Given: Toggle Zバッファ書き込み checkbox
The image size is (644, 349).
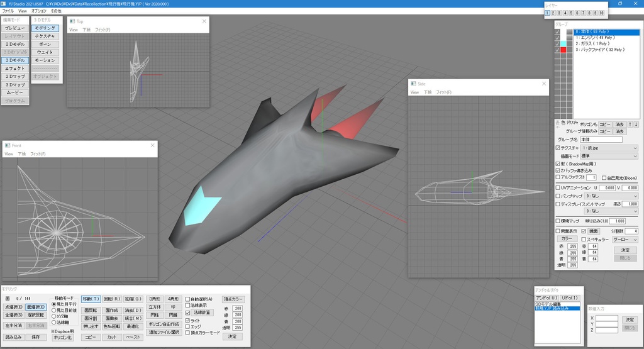Looking at the screenshot, I should tap(558, 170).
